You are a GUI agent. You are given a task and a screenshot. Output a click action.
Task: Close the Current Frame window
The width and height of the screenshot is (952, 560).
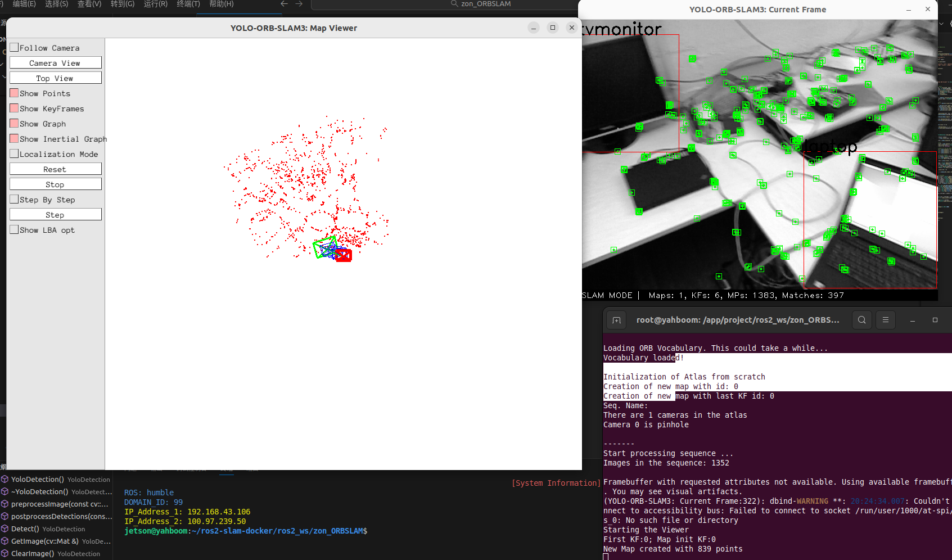(928, 10)
